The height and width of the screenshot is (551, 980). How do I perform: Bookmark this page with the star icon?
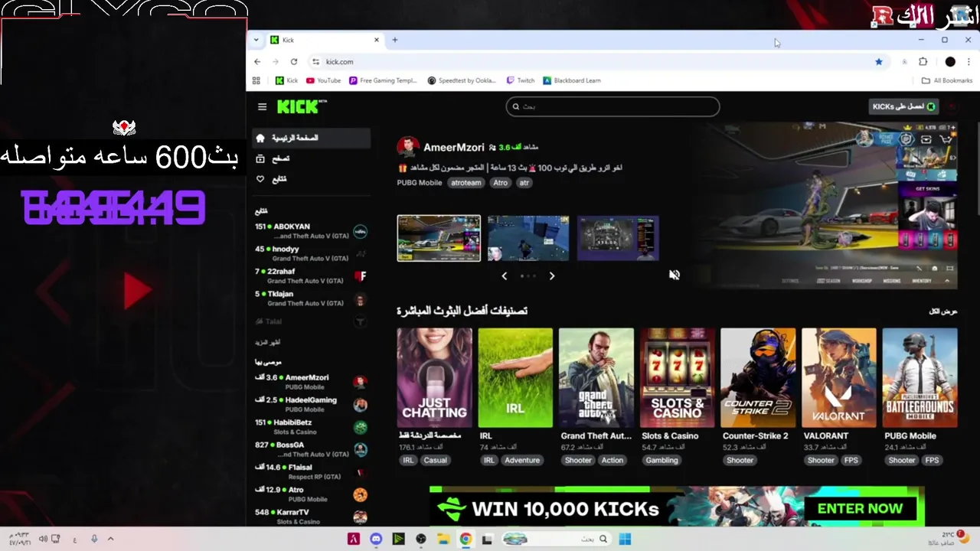879,62
